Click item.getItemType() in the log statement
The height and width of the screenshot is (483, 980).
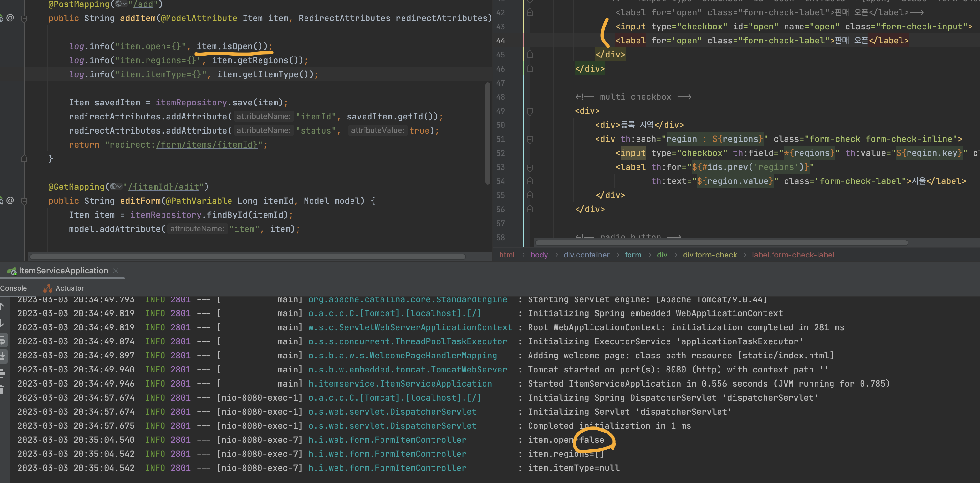click(265, 74)
